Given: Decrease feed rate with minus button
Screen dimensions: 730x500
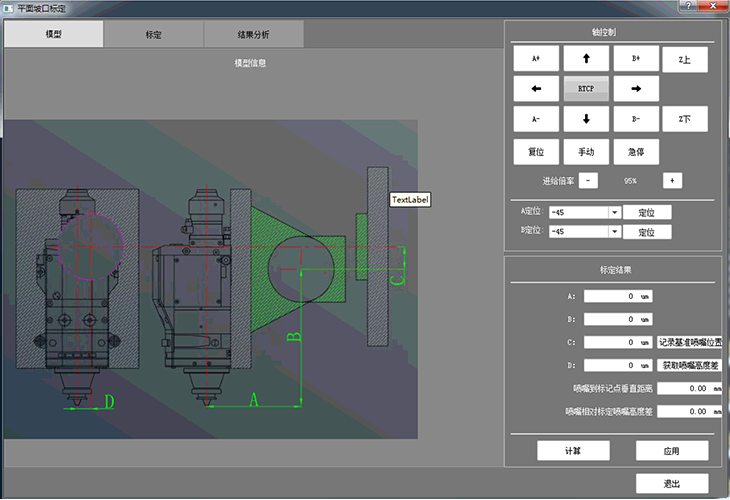Looking at the screenshot, I should 589,180.
